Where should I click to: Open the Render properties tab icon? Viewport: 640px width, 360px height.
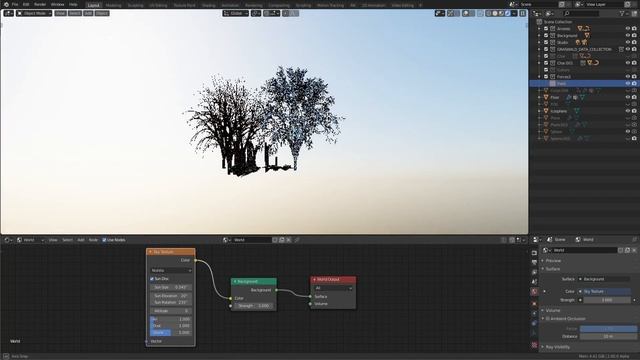coord(534,253)
